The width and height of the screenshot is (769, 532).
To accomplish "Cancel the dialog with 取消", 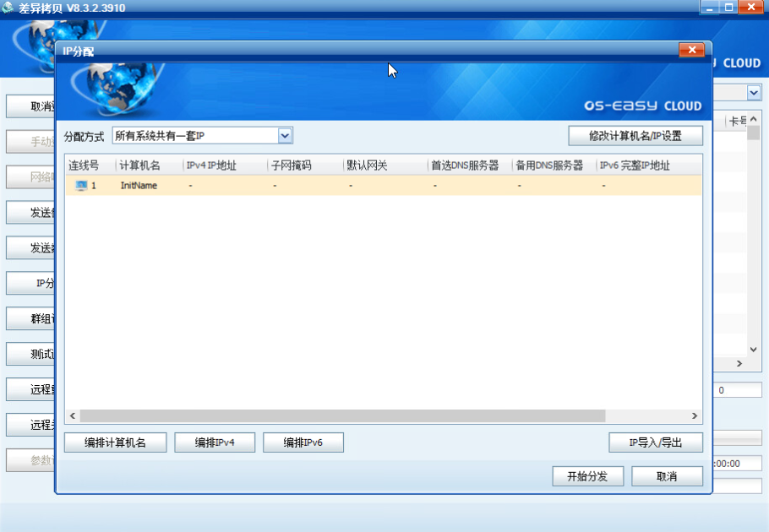I will pos(667,476).
